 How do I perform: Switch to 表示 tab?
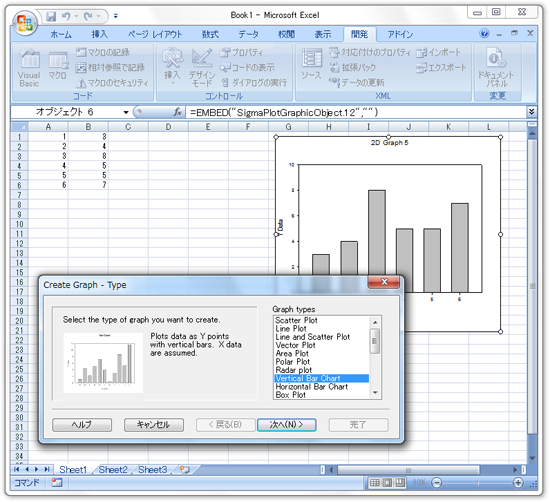pyautogui.click(x=322, y=34)
